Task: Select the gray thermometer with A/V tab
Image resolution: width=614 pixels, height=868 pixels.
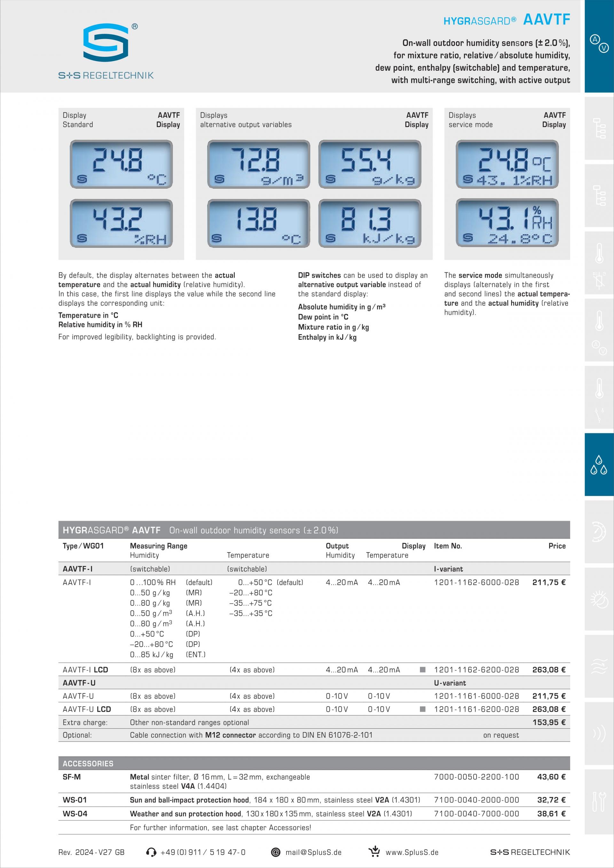Action: 599,330
